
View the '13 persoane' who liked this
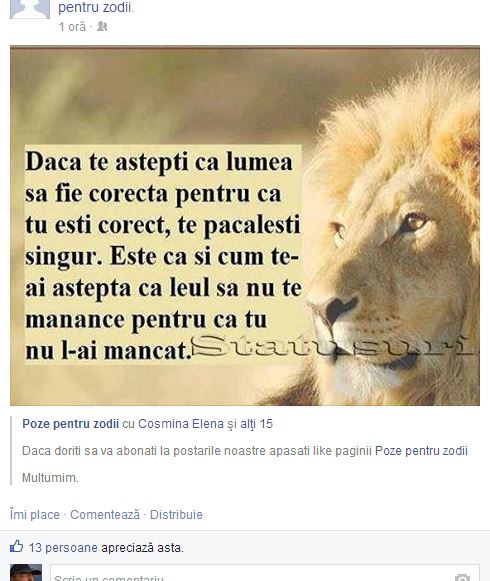click(63, 547)
